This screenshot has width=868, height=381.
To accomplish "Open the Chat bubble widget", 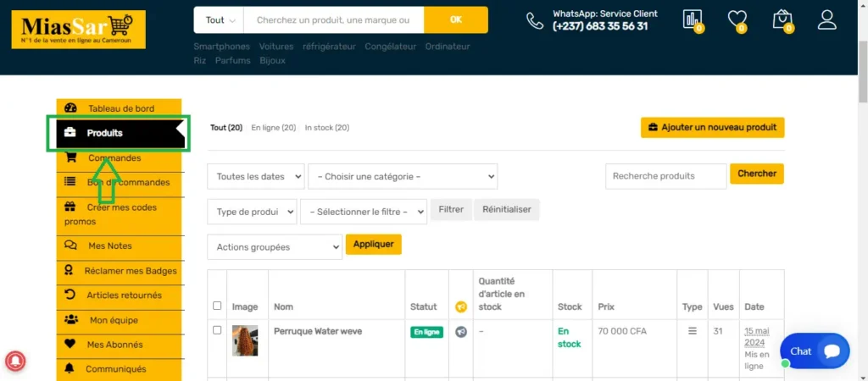I will [814, 351].
